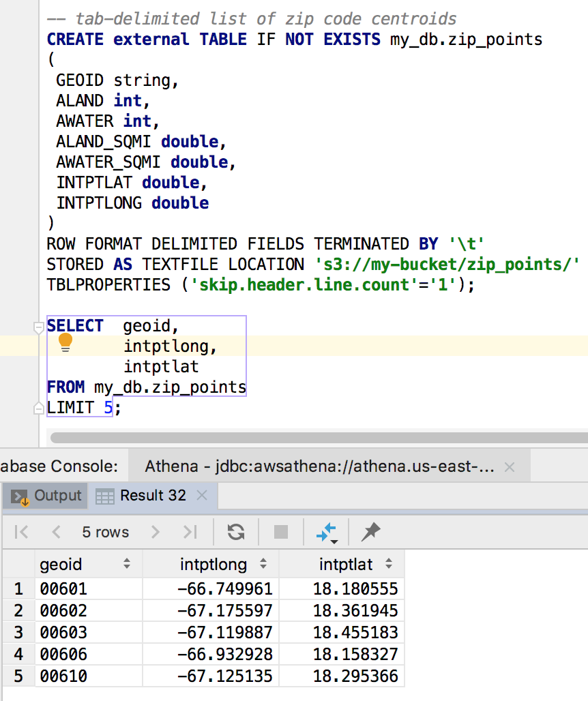Open the compare results dropdown icon

327,533
